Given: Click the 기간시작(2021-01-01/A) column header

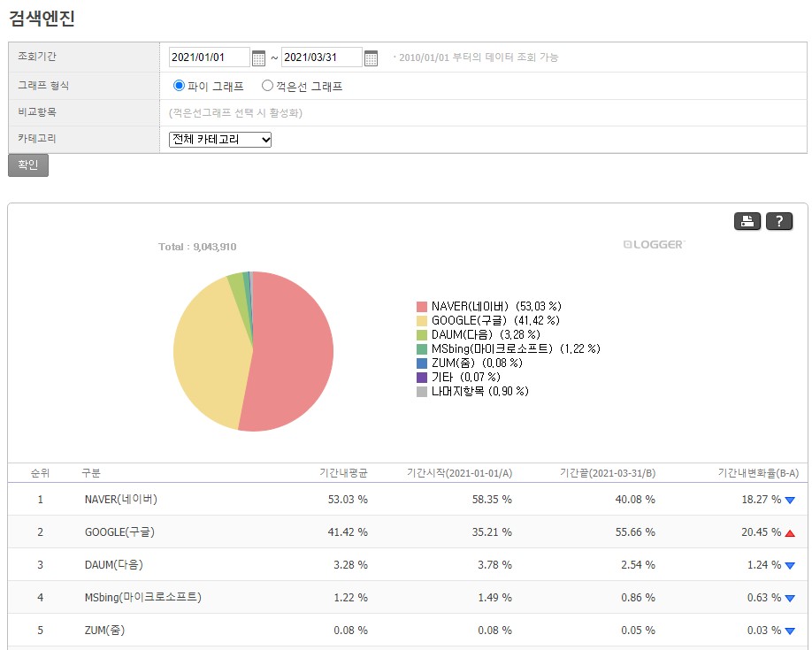Looking at the screenshot, I should click(x=459, y=473).
